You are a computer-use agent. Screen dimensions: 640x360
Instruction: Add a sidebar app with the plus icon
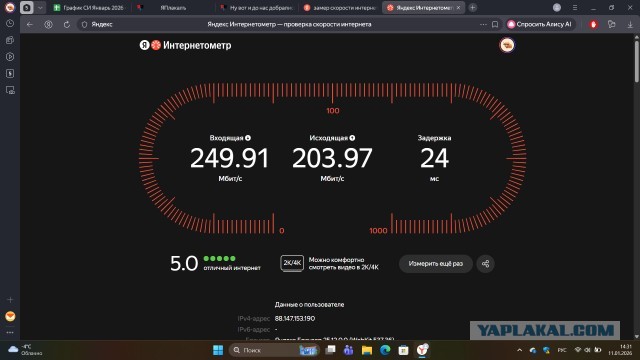[x=10, y=300]
